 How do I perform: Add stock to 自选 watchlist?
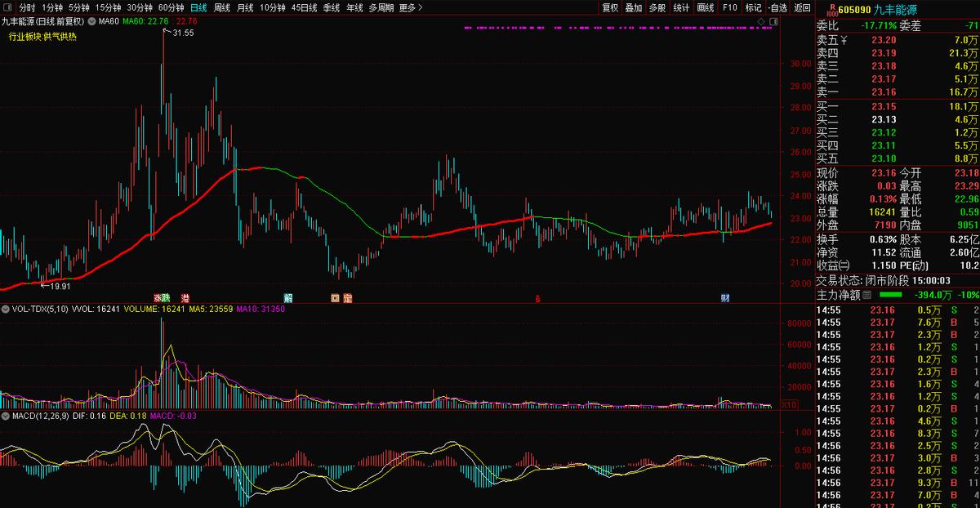coord(777,7)
